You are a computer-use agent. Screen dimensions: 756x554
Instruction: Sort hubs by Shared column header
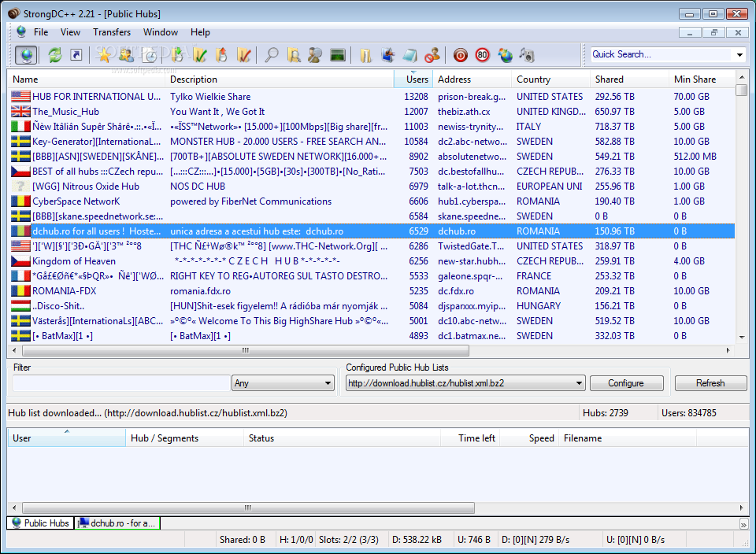coord(629,79)
